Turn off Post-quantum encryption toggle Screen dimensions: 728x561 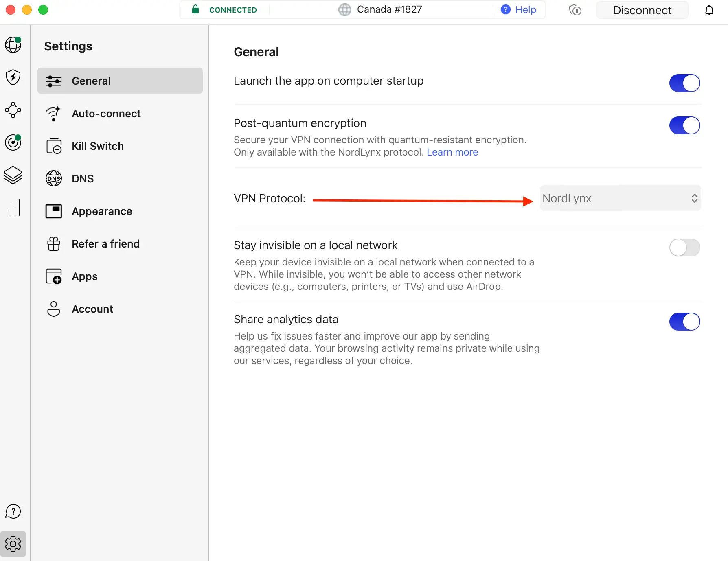pyautogui.click(x=685, y=125)
